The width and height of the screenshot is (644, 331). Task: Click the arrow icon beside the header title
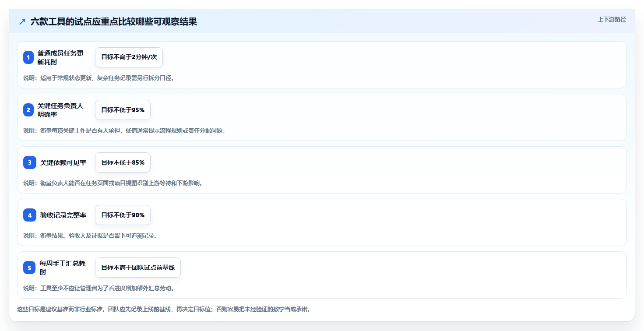click(x=22, y=22)
